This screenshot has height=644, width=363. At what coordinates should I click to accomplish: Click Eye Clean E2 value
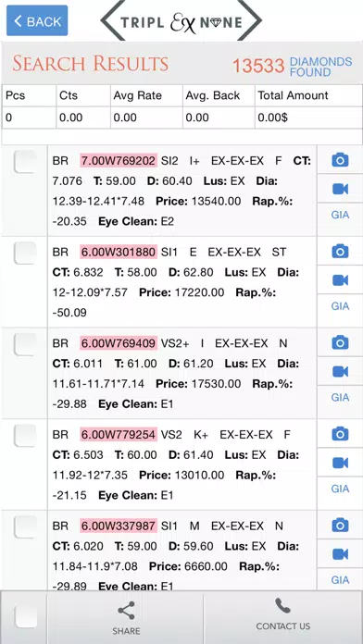click(x=168, y=222)
